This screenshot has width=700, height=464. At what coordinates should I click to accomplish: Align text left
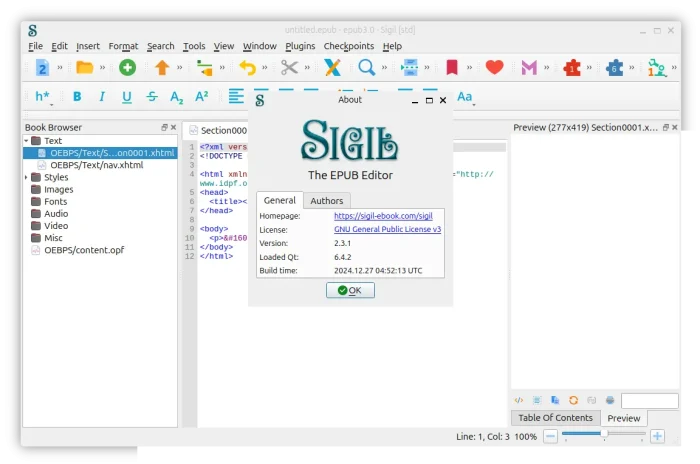coord(236,96)
